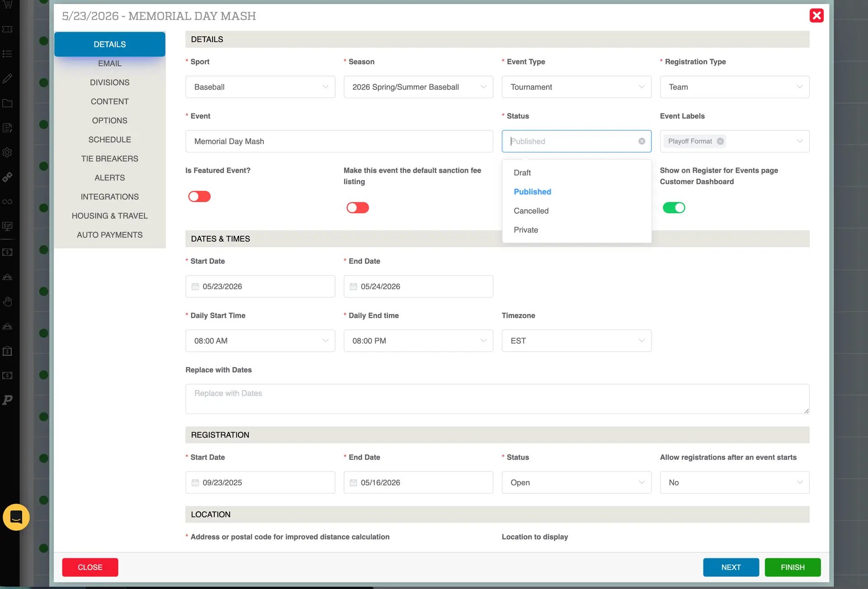This screenshot has height=589, width=868.
Task: Turn off Show on Register for Events switch
Action: coord(674,207)
